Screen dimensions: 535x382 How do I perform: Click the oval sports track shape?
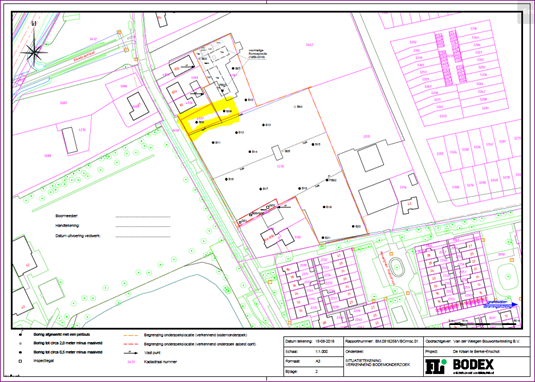pos(397,268)
